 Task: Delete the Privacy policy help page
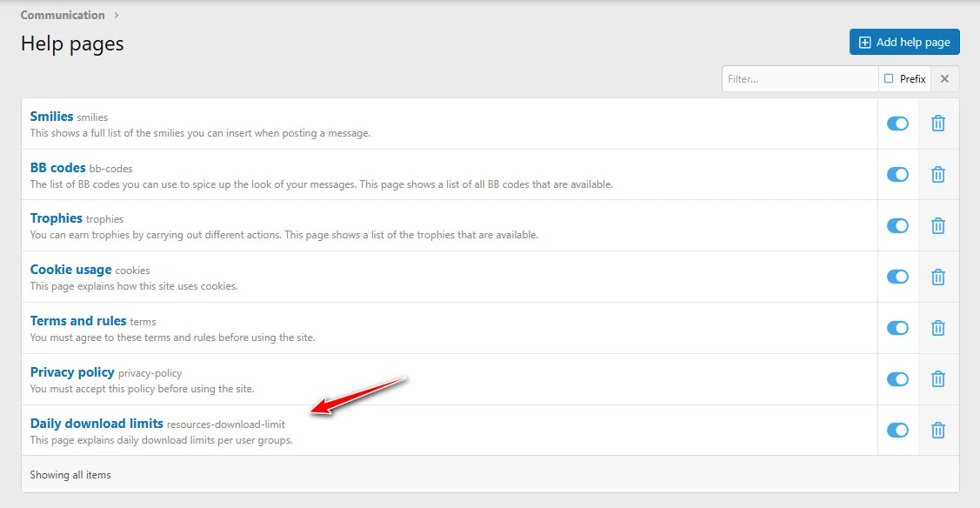(x=938, y=379)
